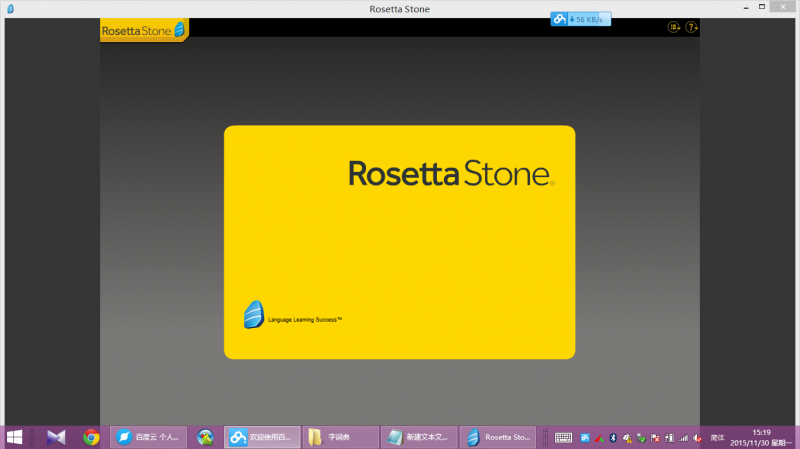
Task: Click the cloud warning tray icon
Action: [x=627, y=438]
